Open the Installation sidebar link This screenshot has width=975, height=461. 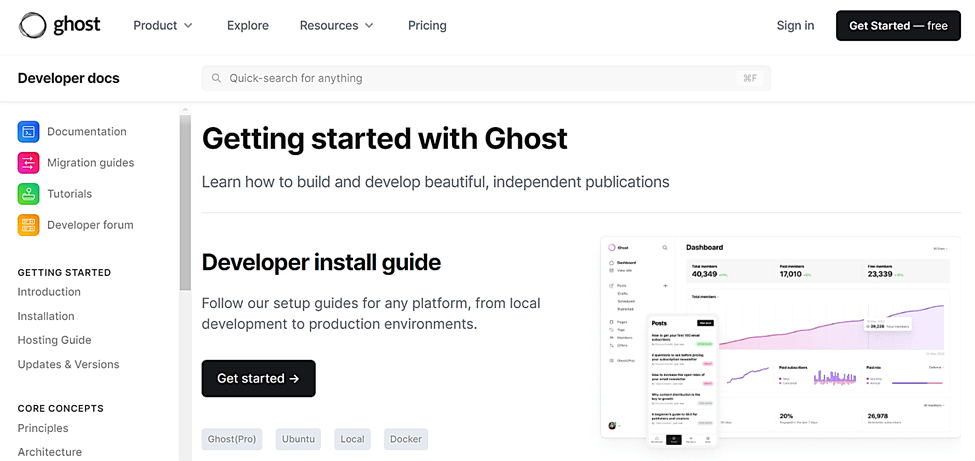pos(46,316)
